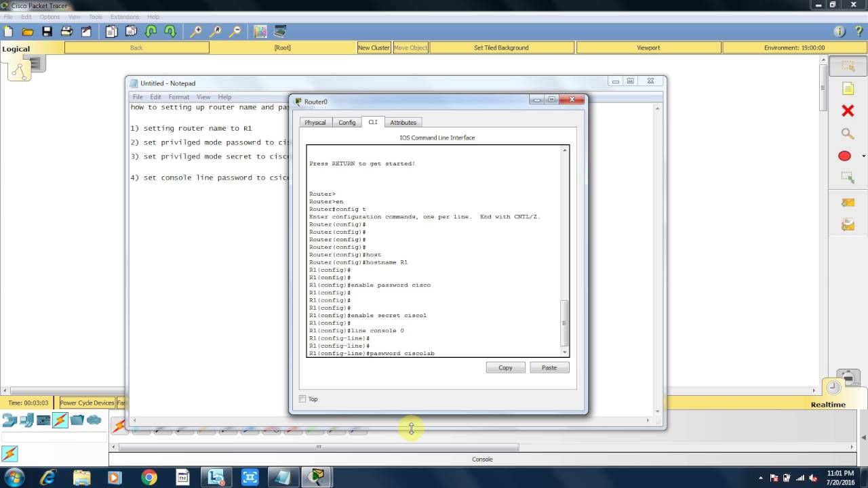Zoom in on the workspace

coord(196,31)
